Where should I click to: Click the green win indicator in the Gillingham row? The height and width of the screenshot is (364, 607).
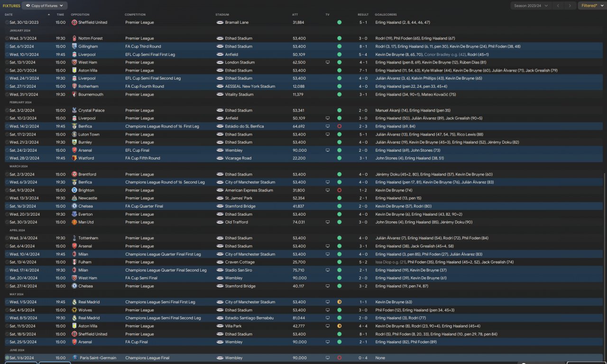(x=339, y=46)
